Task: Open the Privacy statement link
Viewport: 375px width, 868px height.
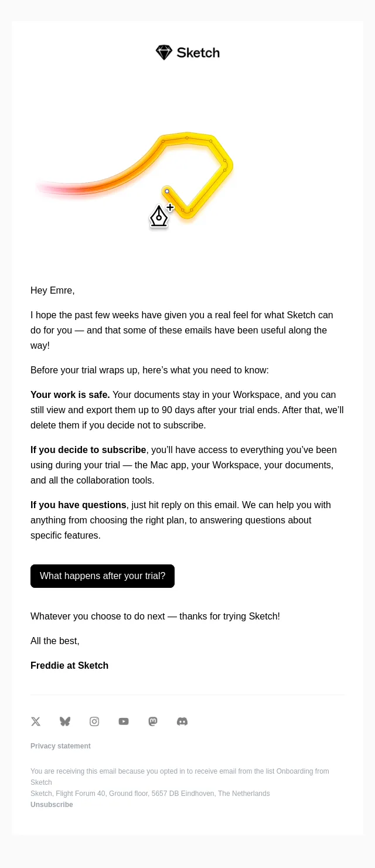Action: point(60,746)
